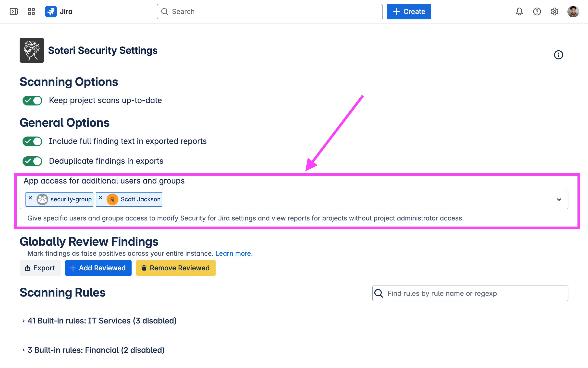Viewport: 588px width, 368px height.
Task: Click the Jira logo icon
Action: point(51,11)
